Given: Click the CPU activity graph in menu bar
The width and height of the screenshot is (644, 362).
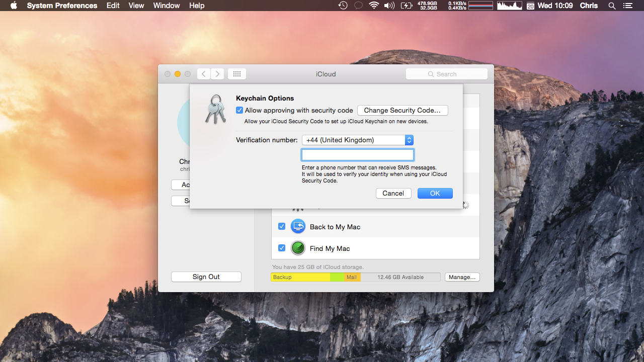Looking at the screenshot, I should coord(510,6).
